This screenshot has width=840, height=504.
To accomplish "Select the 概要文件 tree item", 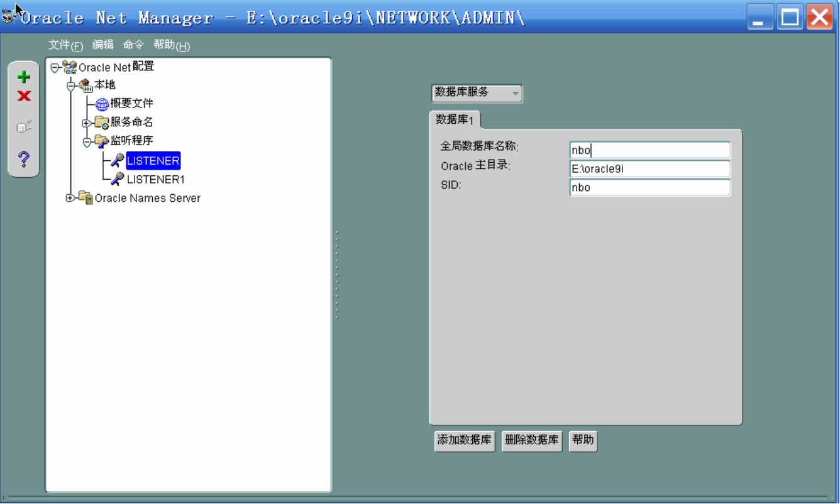I will [132, 104].
